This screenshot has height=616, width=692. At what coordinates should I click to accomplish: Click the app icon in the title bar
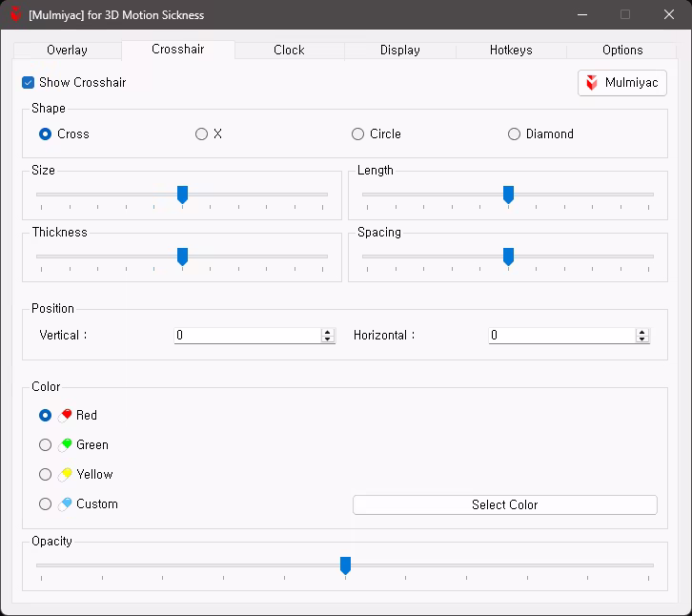coord(16,14)
